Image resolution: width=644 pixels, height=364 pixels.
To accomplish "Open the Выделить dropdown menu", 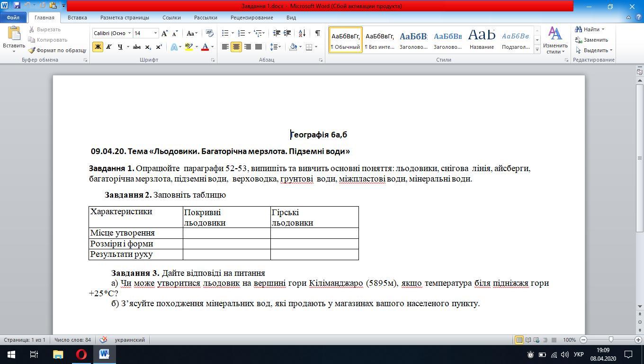I will click(x=595, y=50).
